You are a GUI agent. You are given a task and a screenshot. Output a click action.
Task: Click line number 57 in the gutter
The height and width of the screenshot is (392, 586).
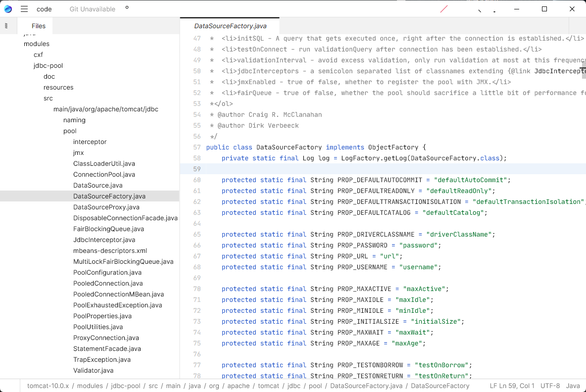197,147
